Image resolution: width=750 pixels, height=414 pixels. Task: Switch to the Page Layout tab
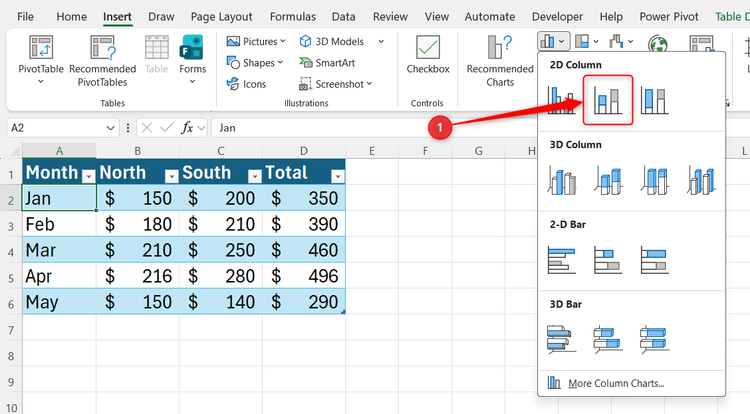[221, 17]
